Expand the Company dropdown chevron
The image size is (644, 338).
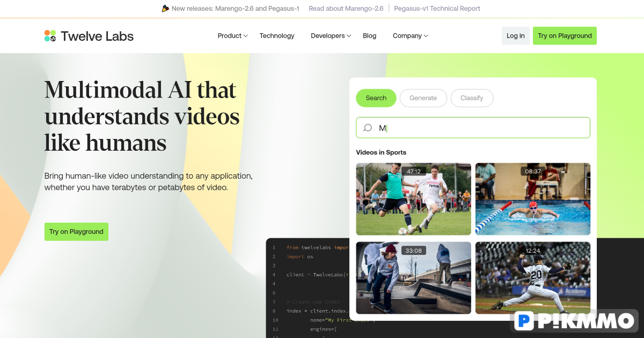[426, 36]
